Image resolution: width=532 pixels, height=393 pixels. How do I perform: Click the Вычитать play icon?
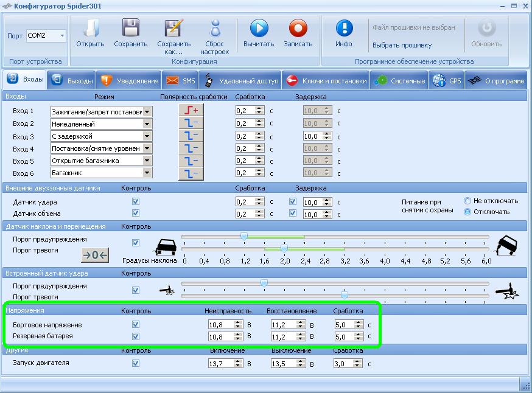coord(259,29)
